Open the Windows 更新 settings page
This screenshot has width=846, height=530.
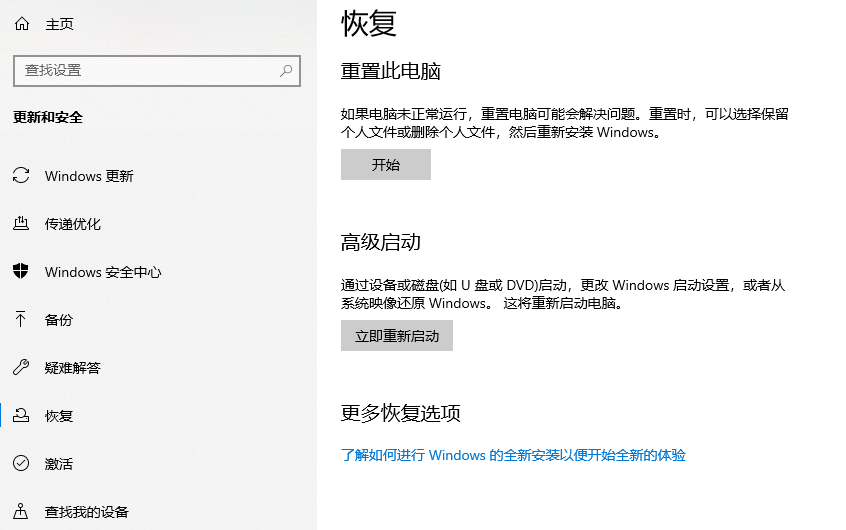pyautogui.click(x=89, y=176)
